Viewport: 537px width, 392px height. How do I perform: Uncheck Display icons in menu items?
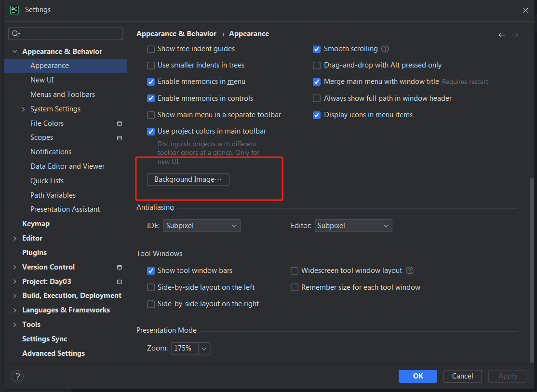[317, 115]
